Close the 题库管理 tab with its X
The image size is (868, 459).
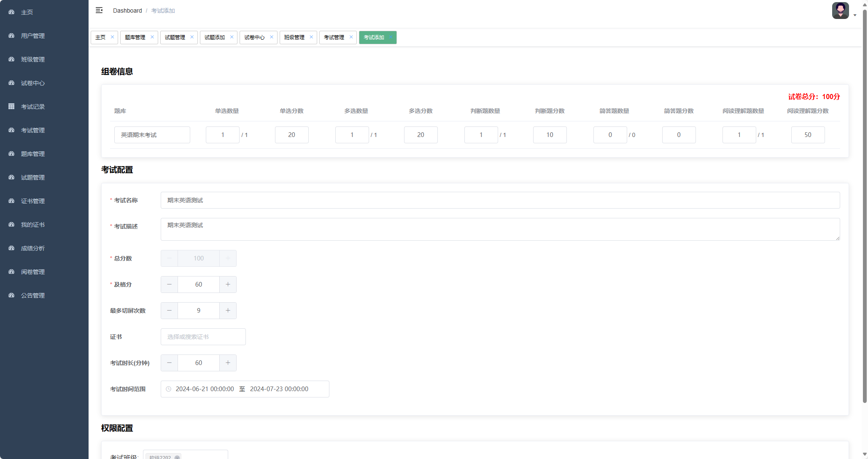click(x=152, y=37)
